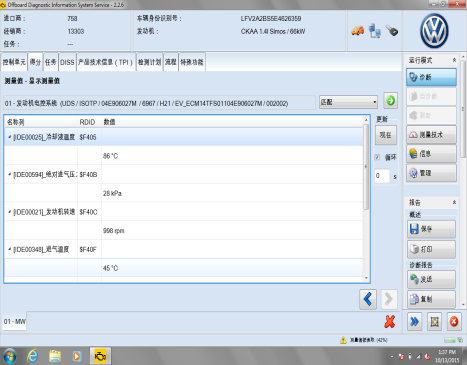Click the measurement list scroll-down arrow
The width and height of the screenshot is (467, 365).
coord(366,278)
